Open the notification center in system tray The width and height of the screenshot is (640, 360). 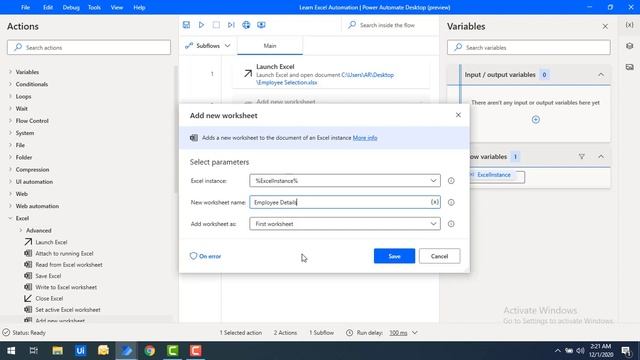[626, 351]
